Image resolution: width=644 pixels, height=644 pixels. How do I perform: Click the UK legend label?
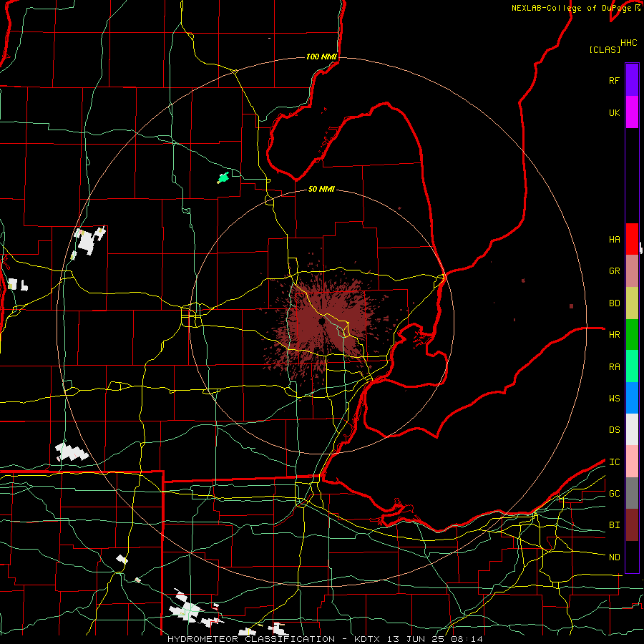tap(614, 112)
